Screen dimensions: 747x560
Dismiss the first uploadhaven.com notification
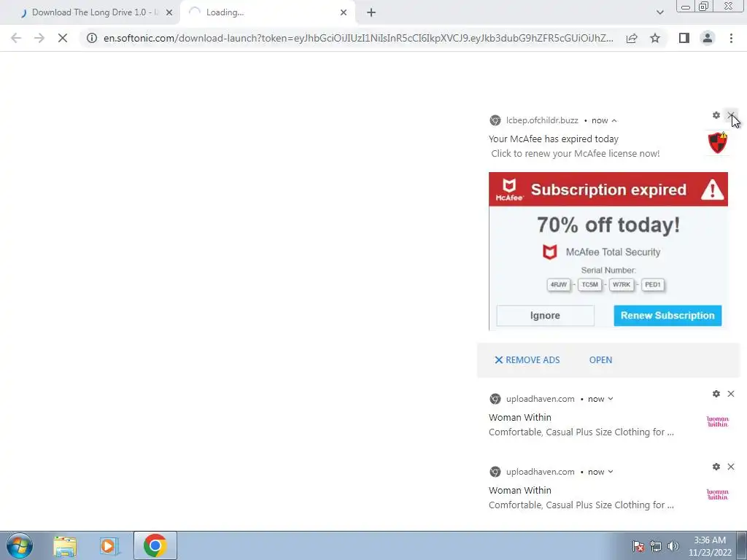pyautogui.click(x=731, y=394)
